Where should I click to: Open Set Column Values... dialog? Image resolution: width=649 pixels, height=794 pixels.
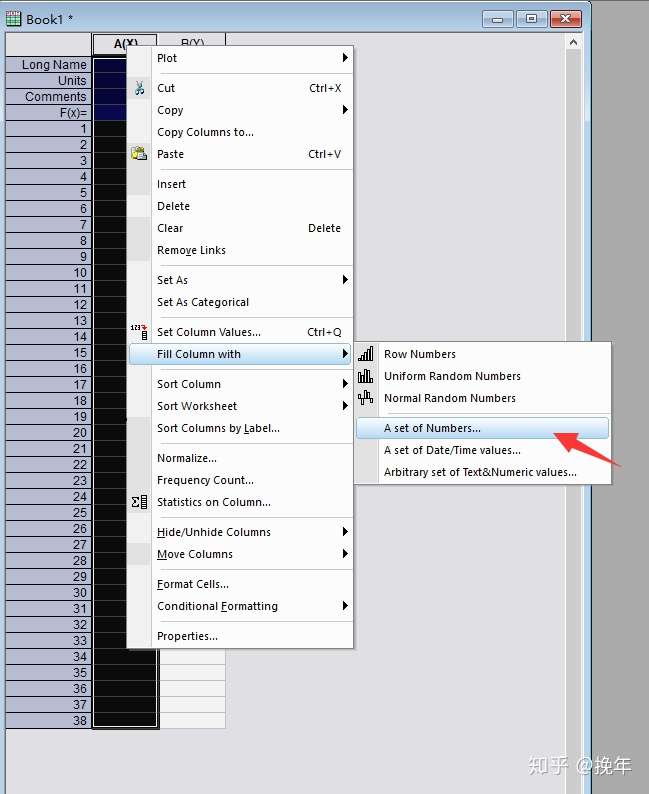(240, 332)
